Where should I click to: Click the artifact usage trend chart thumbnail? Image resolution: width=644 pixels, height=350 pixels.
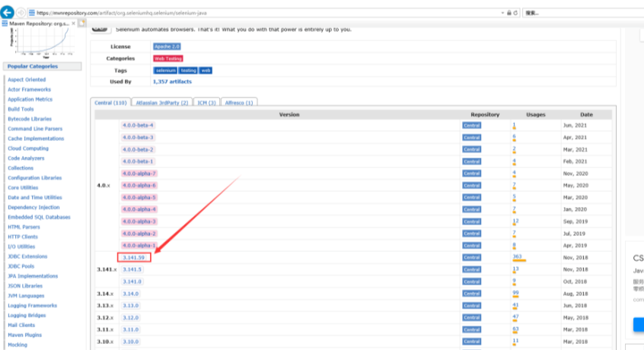point(43,43)
